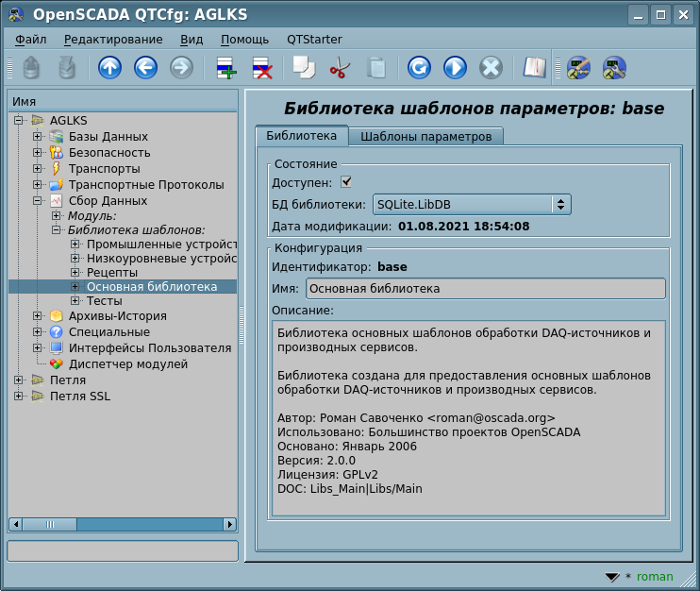
Task: Click the tree scrollbar left arrow
Action: pos(16,524)
